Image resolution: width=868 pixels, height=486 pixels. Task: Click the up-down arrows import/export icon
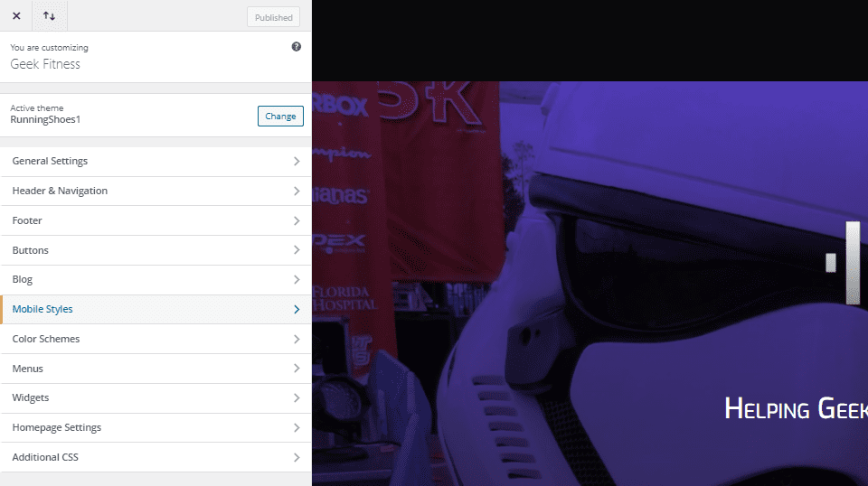pyautogui.click(x=49, y=16)
